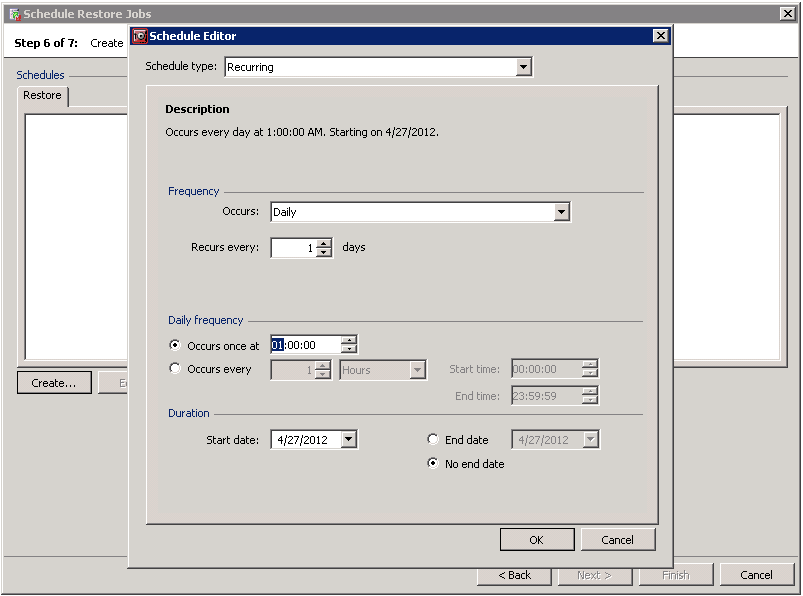
Task: Expand the Occurs frequency dropdown
Action: 561,212
